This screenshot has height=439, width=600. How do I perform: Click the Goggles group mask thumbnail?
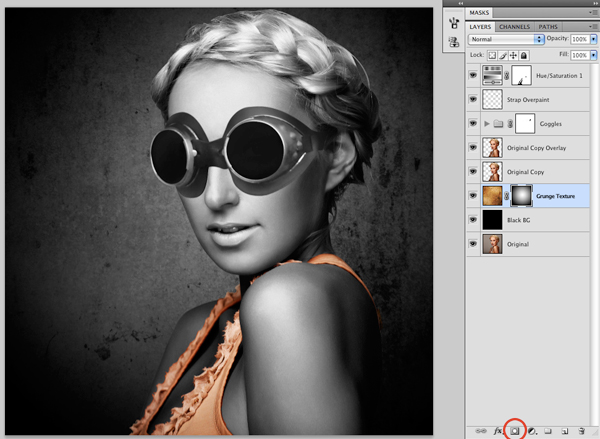525,123
